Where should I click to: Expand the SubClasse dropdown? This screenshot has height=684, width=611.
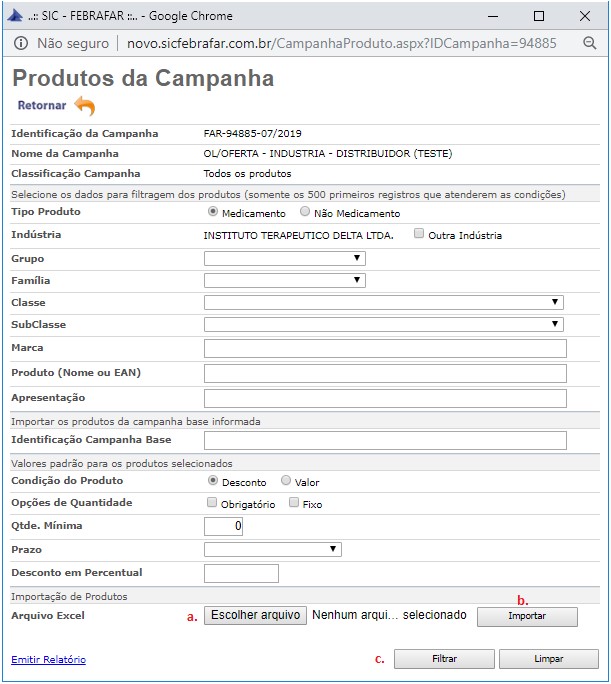coord(383,324)
